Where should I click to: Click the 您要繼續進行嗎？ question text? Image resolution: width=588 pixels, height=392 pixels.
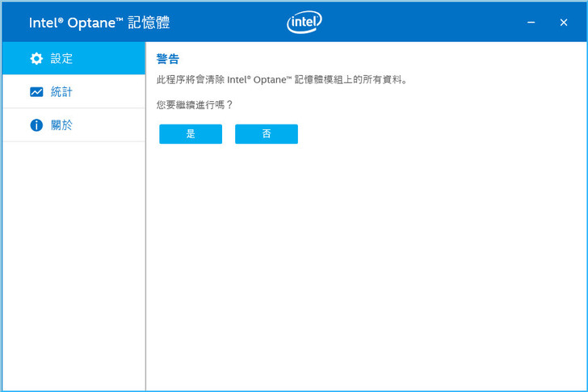195,105
